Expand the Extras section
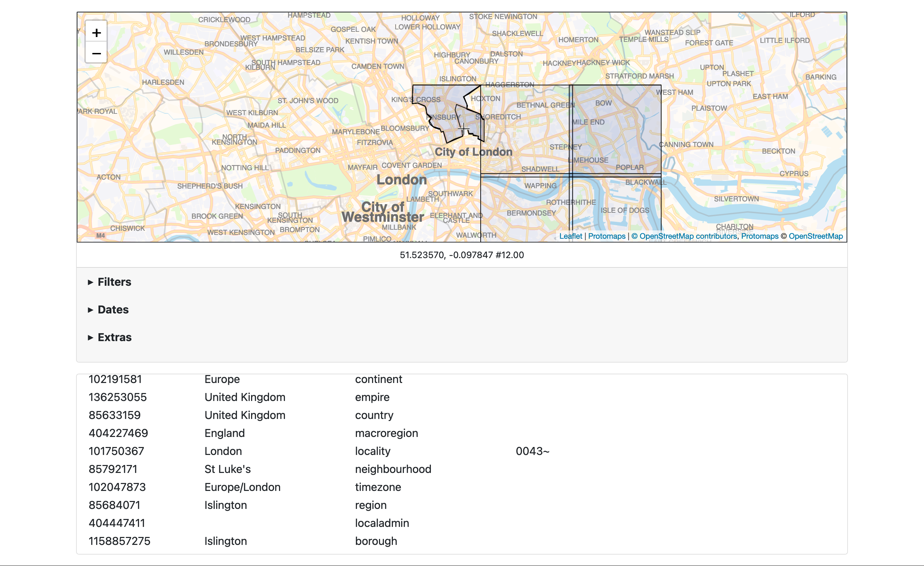 tap(114, 338)
